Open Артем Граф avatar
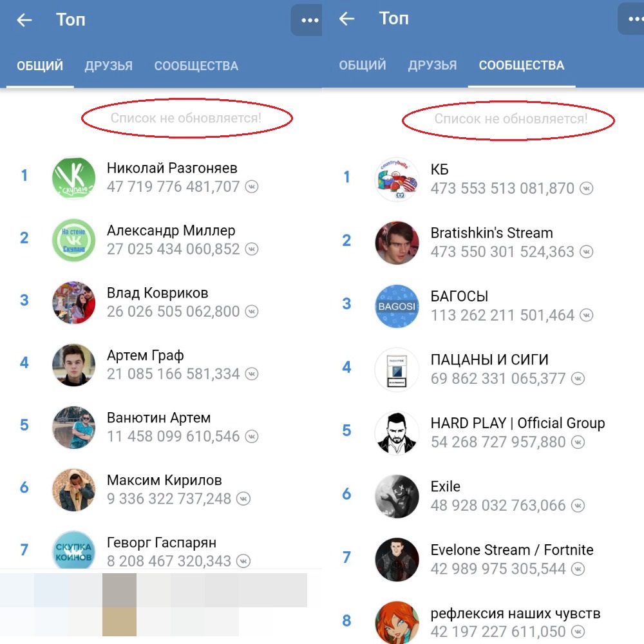Image resolution: width=644 pixels, height=644 pixels. [x=73, y=365]
